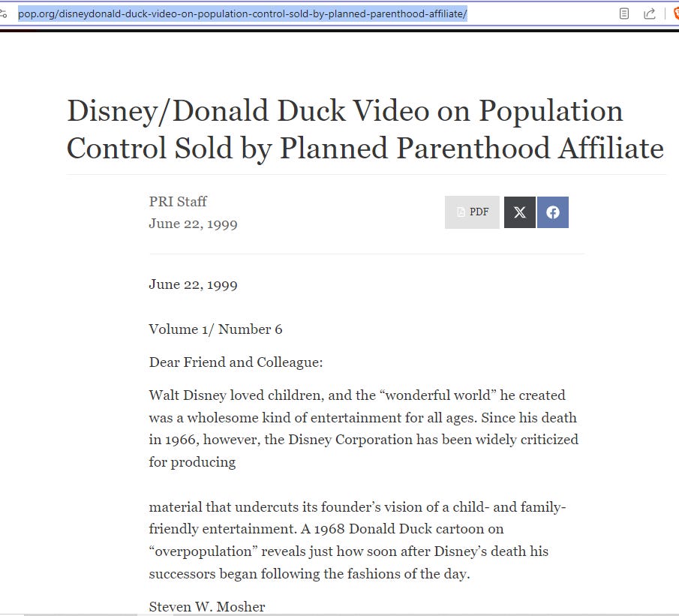Click the share page icon
Screen dimensions: 679x616
click(649, 14)
